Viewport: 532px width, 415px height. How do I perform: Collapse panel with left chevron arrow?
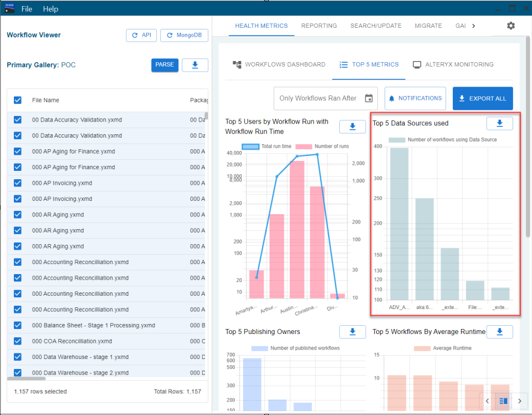click(487, 401)
